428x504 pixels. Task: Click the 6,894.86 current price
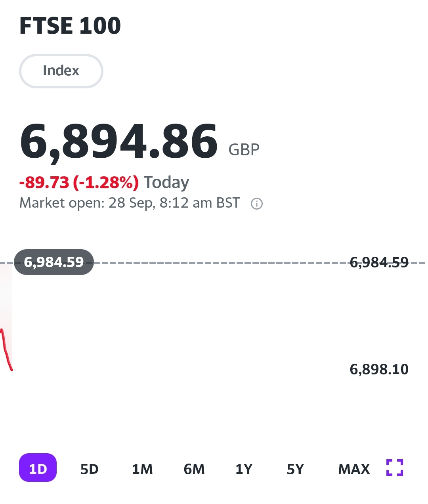click(118, 141)
